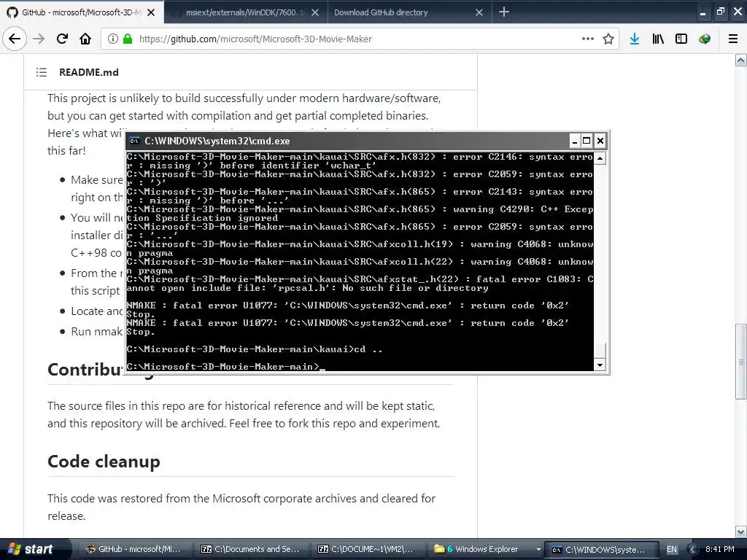Show site information via the info icon

pos(113,39)
